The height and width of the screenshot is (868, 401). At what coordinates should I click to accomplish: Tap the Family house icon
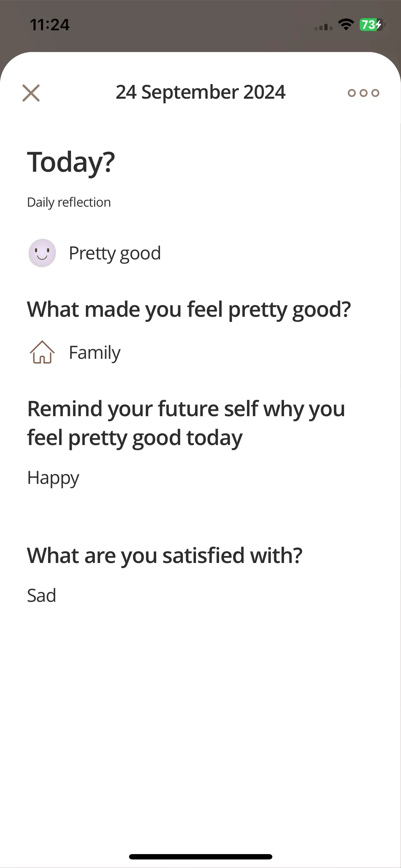42,352
